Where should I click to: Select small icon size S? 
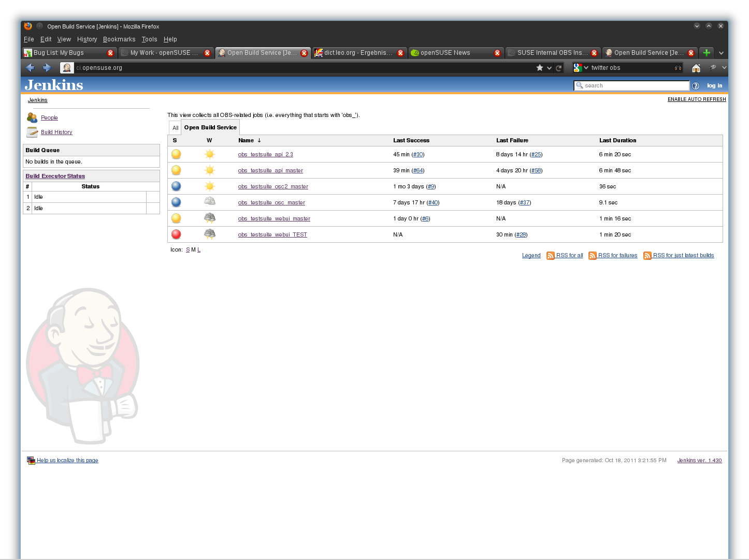click(188, 250)
